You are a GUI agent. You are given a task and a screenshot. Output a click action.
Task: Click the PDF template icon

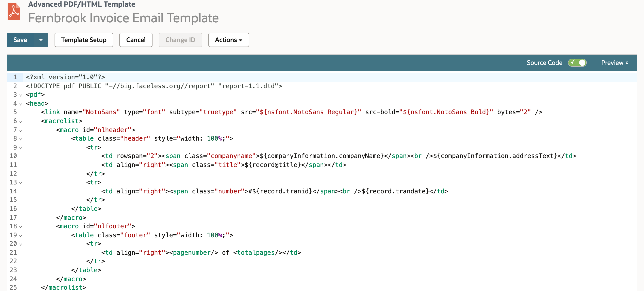click(14, 11)
